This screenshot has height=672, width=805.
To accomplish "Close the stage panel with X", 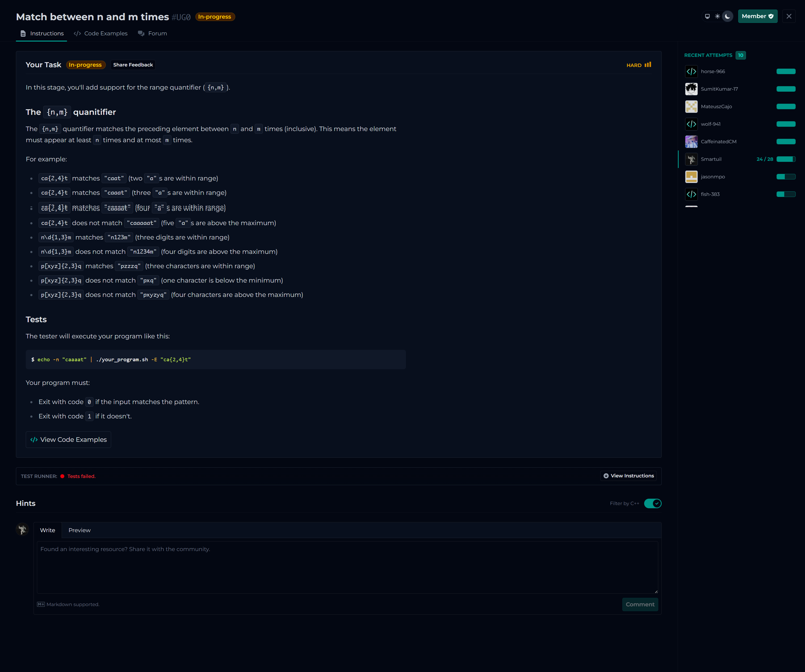I will [789, 16].
